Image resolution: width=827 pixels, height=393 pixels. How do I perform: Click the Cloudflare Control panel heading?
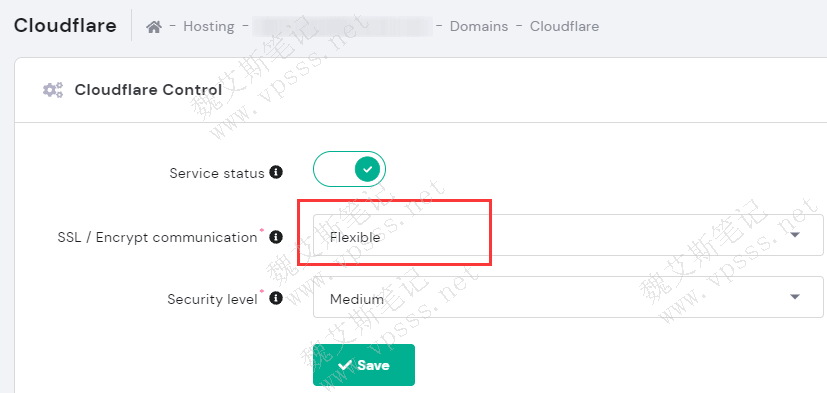148,90
